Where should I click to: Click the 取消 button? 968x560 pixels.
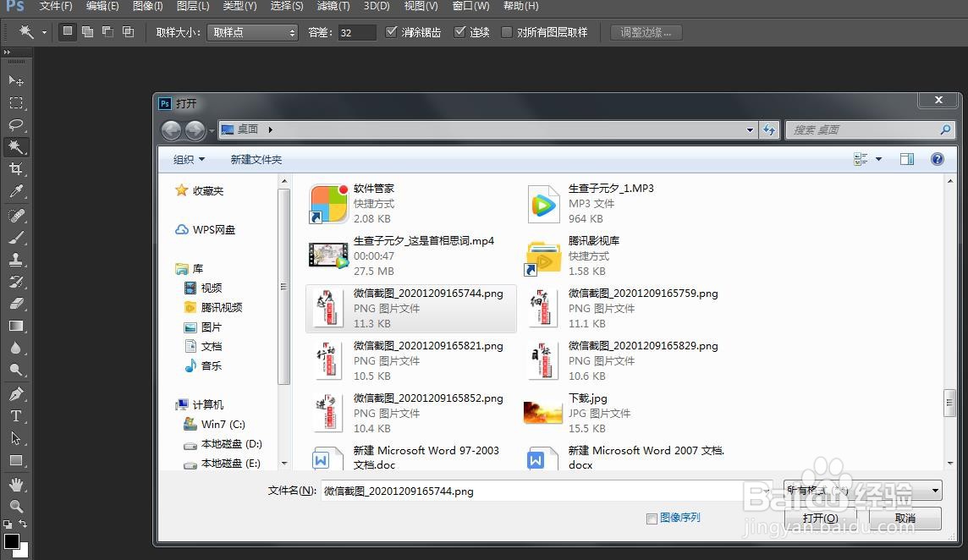point(905,519)
